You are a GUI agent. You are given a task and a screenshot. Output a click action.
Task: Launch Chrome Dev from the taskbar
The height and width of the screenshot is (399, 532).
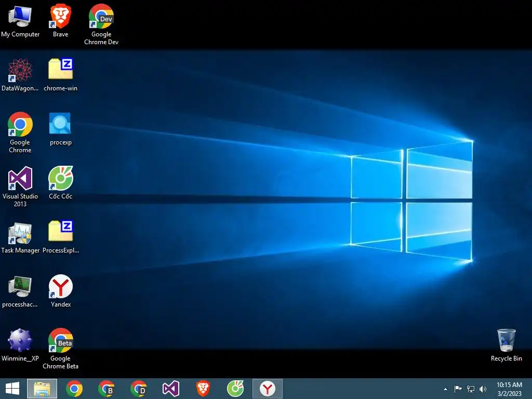(x=138, y=389)
